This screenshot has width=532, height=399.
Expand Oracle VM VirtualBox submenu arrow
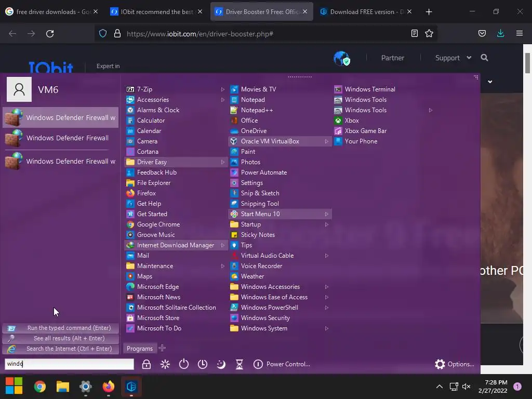(326, 141)
